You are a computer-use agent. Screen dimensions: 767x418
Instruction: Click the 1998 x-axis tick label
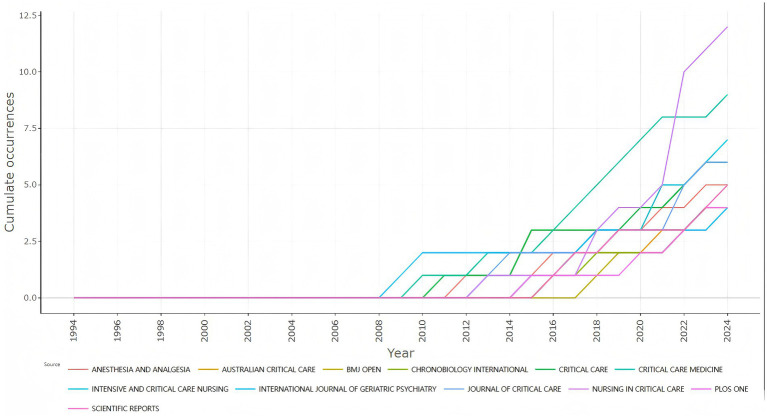(161, 330)
